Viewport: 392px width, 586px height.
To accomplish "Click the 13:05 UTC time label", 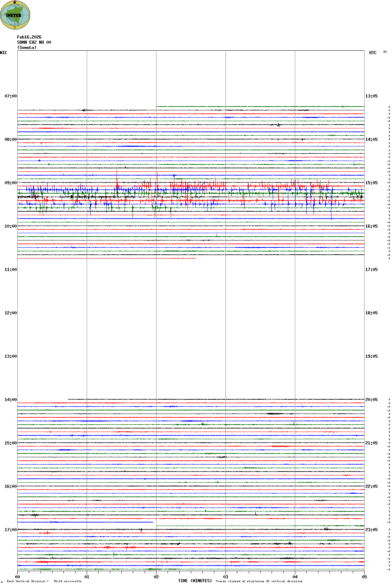I will pyautogui.click(x=371, y=96).
